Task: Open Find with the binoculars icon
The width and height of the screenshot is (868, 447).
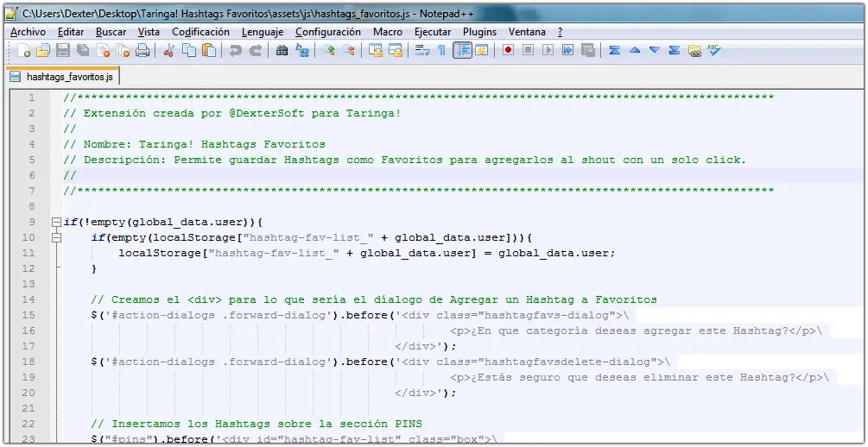Action: [282, 51]
